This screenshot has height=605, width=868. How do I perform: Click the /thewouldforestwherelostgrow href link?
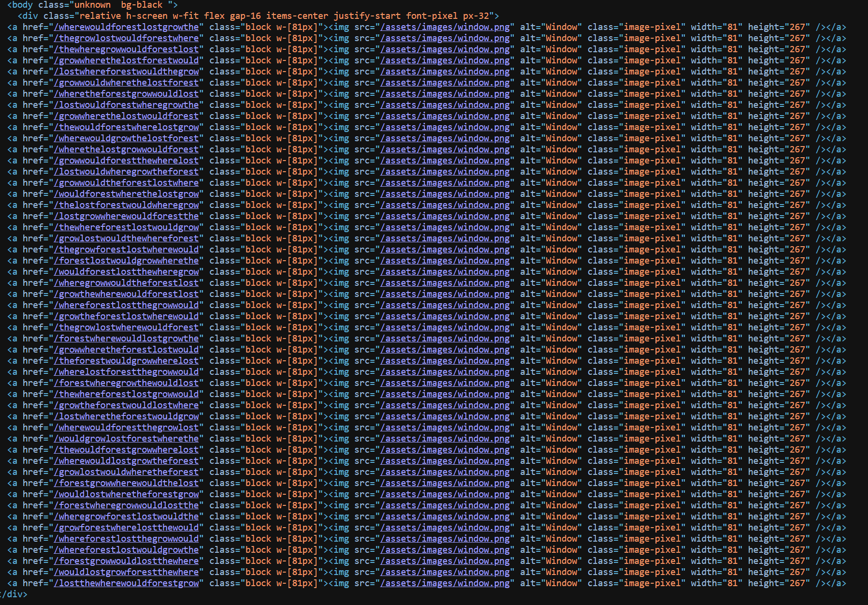[x=126, y=127]
